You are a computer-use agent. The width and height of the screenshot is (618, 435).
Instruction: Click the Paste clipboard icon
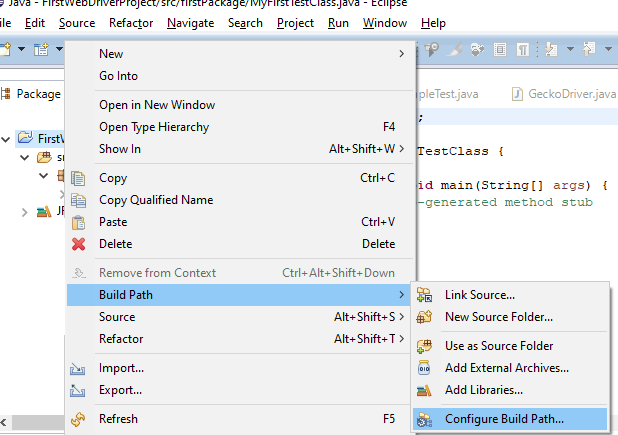pos(79,222)
